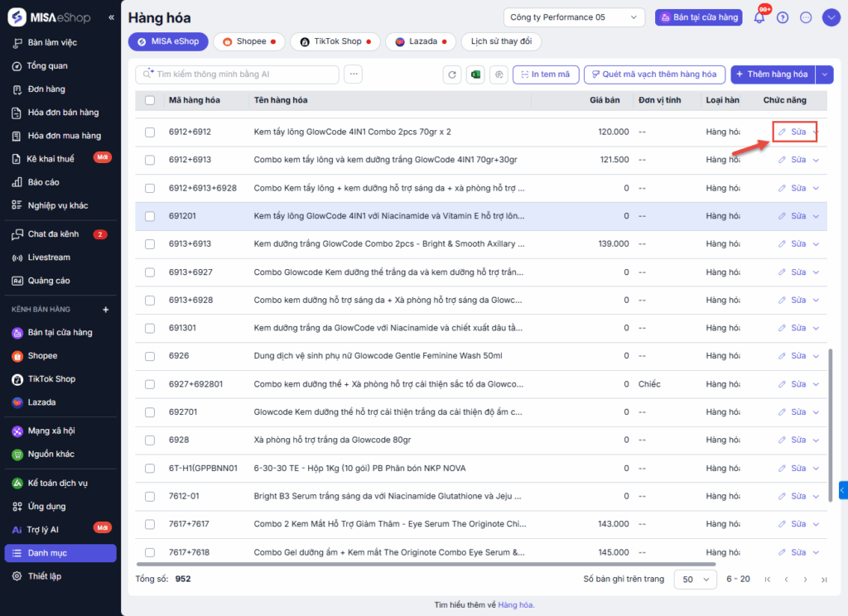Image resolution: width=848 pixels, height=616 pixels.
Task: Open Mạng xã hội in sidebar
Action: pos(51,431)
